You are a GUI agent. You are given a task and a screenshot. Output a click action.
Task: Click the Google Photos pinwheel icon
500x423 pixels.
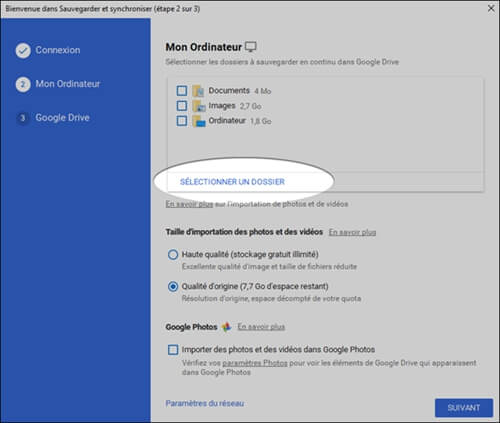[227, 327]
